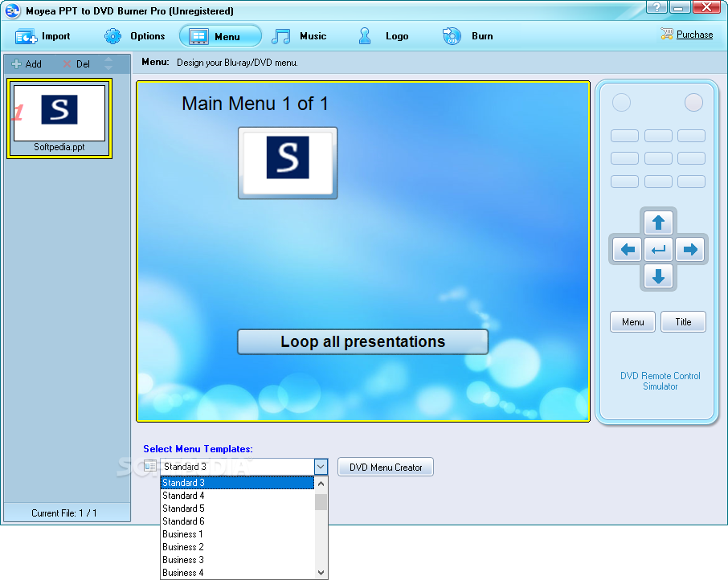This screenshot has height=580, width=728.
Task: Click template list scroll-down arrow
Action: click(321, 573)
